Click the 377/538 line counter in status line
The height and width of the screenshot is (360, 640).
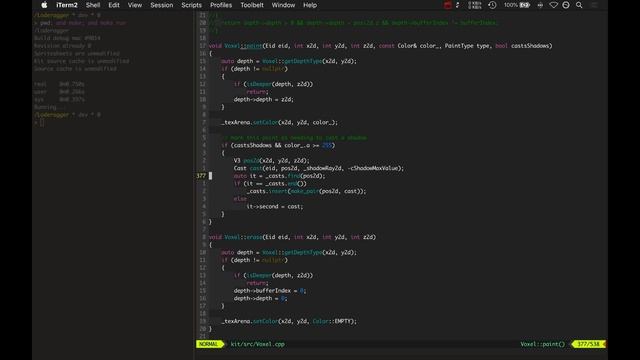tap(588, 344)
